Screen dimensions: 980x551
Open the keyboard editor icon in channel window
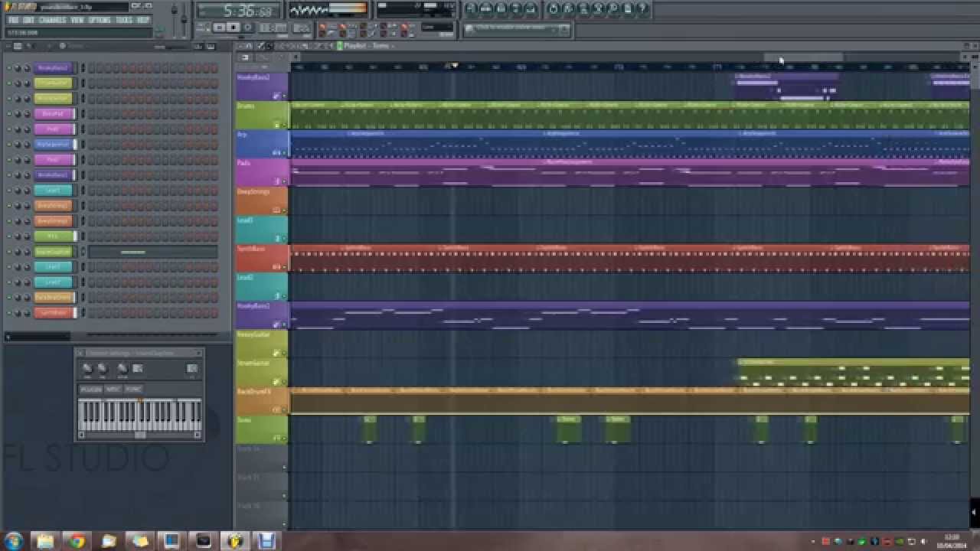211,46
